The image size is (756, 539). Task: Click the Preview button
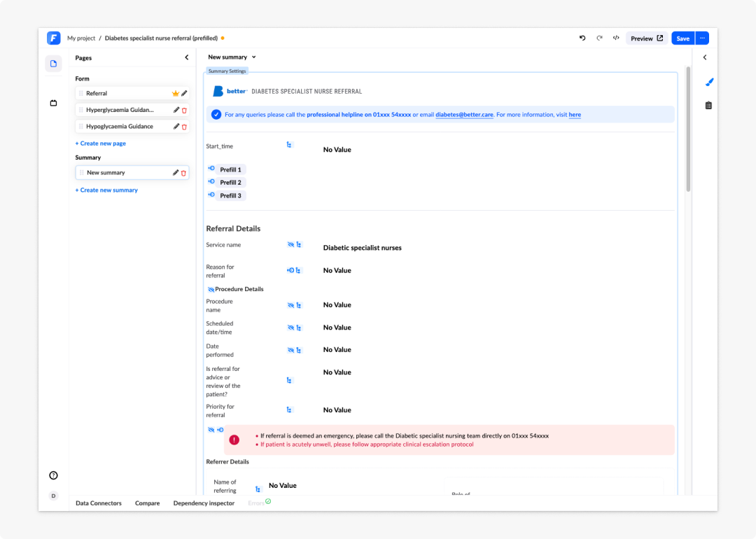coord(647,38)
